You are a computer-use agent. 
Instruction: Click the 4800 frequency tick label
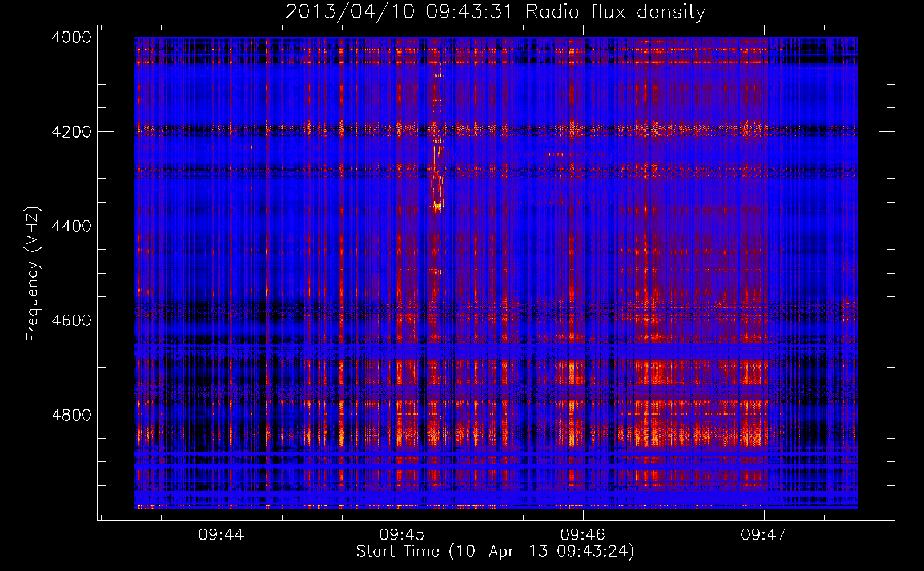[71, 415]
